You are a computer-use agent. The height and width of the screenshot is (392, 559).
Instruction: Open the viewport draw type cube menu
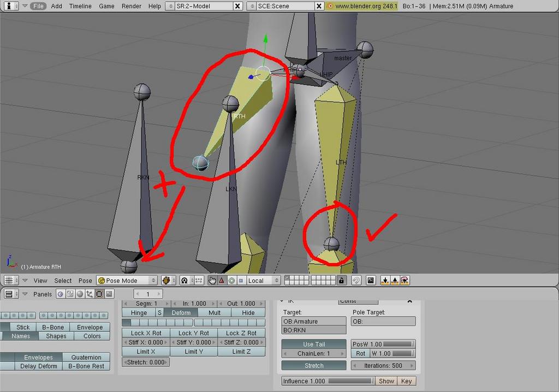pyautogui.click(x=168, y=281)
